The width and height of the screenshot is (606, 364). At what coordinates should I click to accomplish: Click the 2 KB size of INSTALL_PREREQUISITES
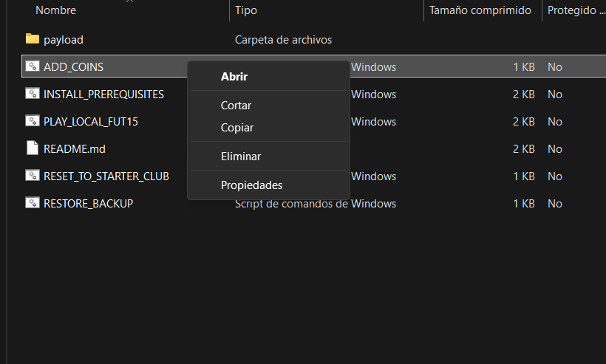524,95
